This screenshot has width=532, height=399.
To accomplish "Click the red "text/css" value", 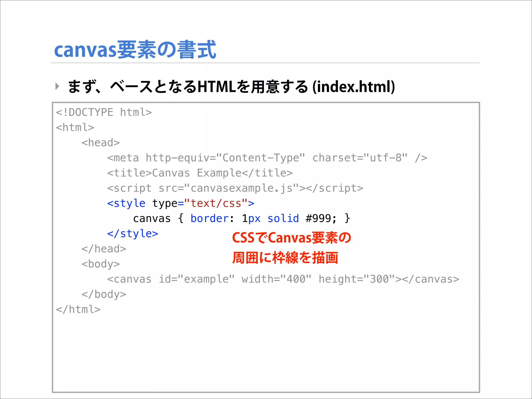I will [216, 203].
